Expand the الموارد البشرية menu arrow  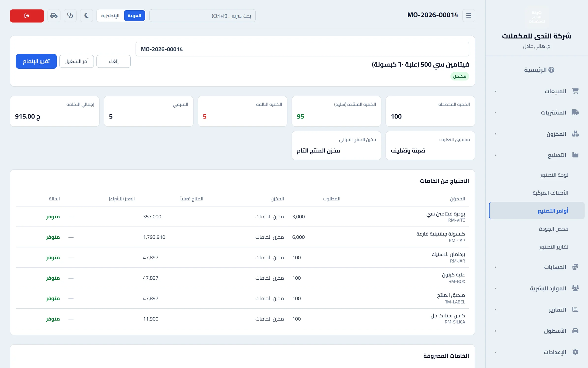click(495, 289)
